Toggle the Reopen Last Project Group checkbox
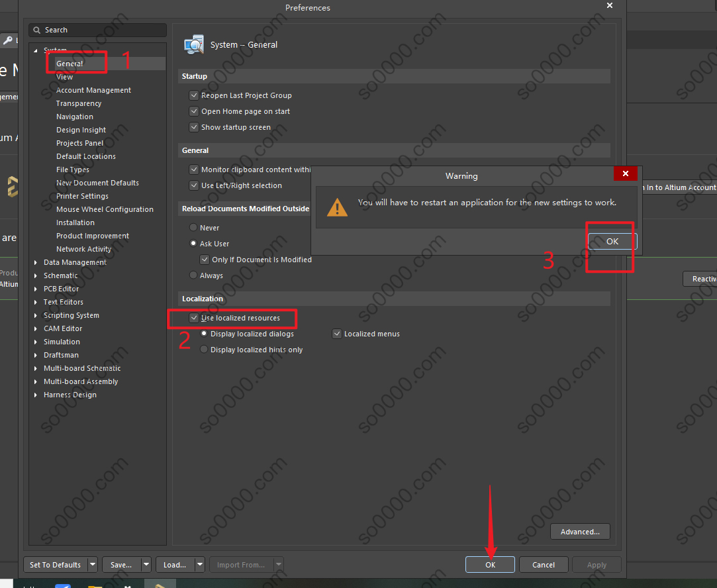This screenshot has height=588, width=717. 194,95
